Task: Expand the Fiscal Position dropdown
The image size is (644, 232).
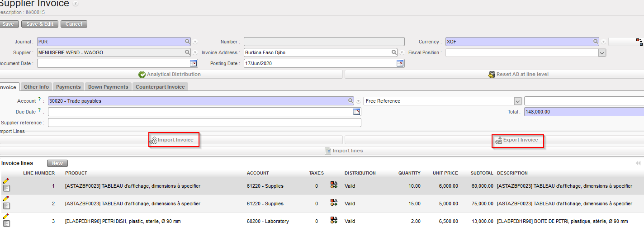Action: click(602, 53)
